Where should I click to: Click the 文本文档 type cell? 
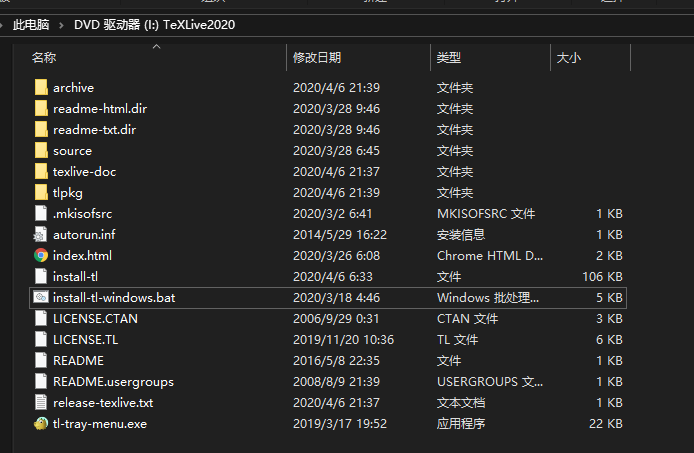coord(461,403)
